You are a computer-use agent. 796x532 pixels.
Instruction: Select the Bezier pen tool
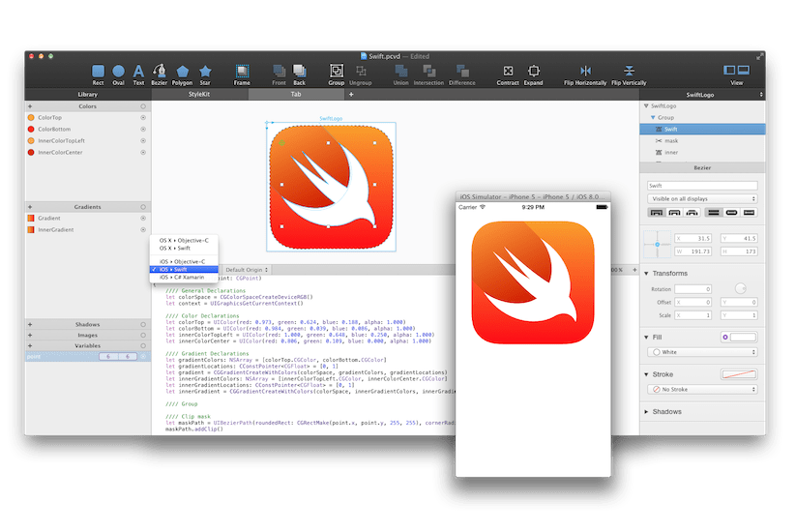point(159,74)
